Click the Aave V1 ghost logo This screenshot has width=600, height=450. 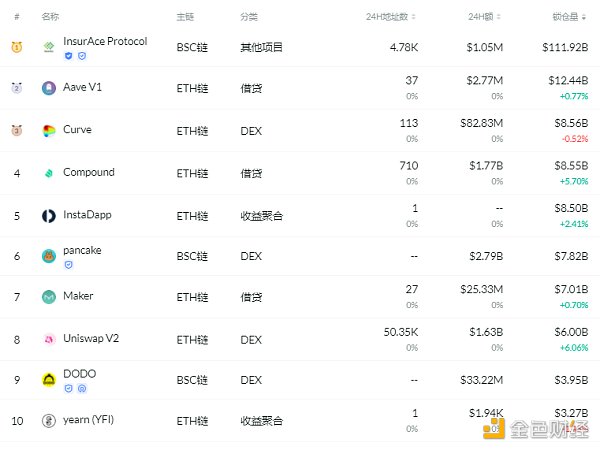[x=48, y=88]
